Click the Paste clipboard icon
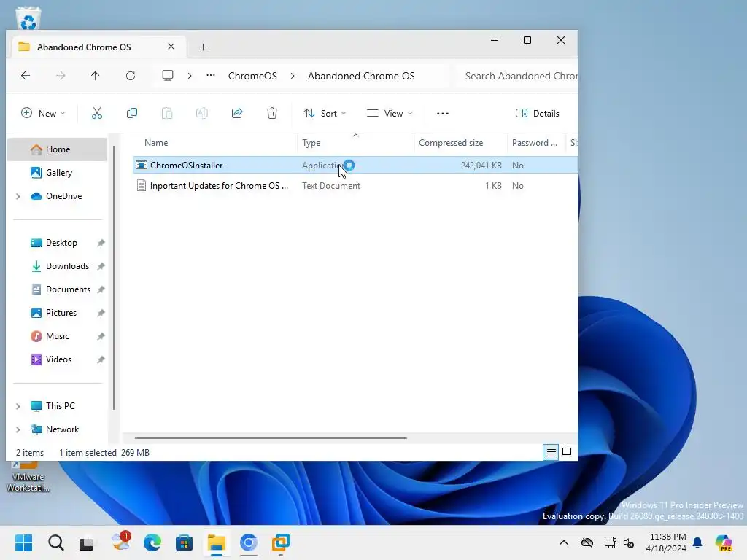 (x=167, y=113)
